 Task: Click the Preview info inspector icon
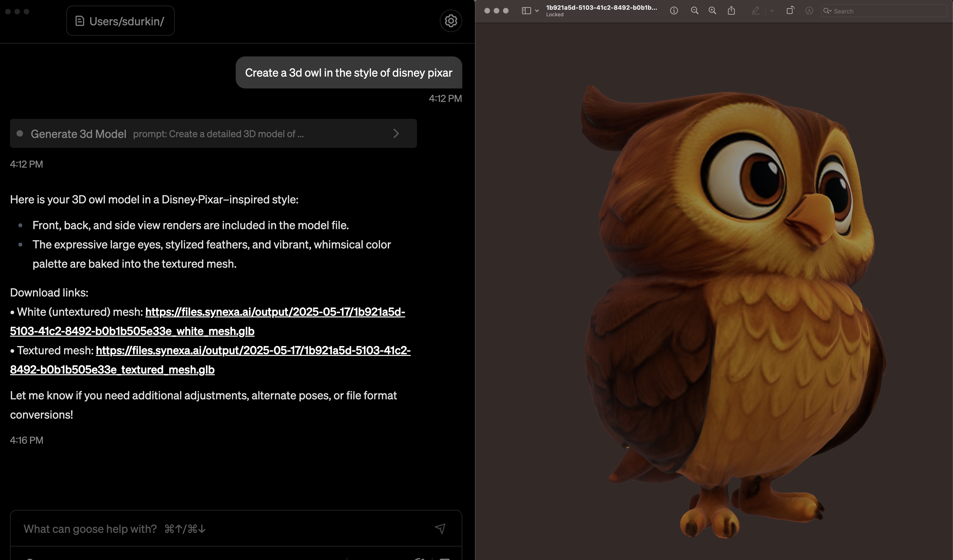674,11
